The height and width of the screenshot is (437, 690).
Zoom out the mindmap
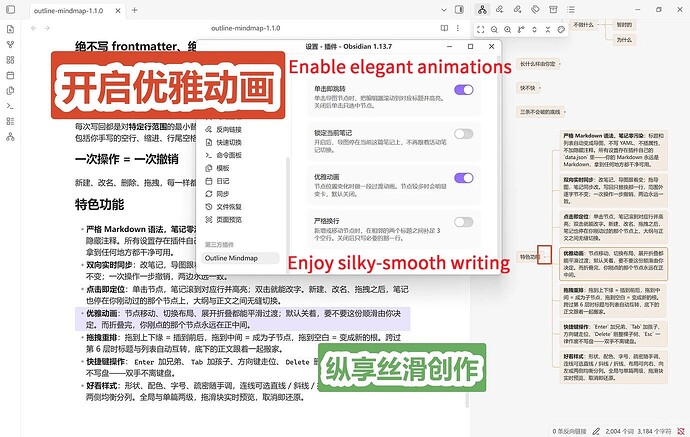pos(494,29)
